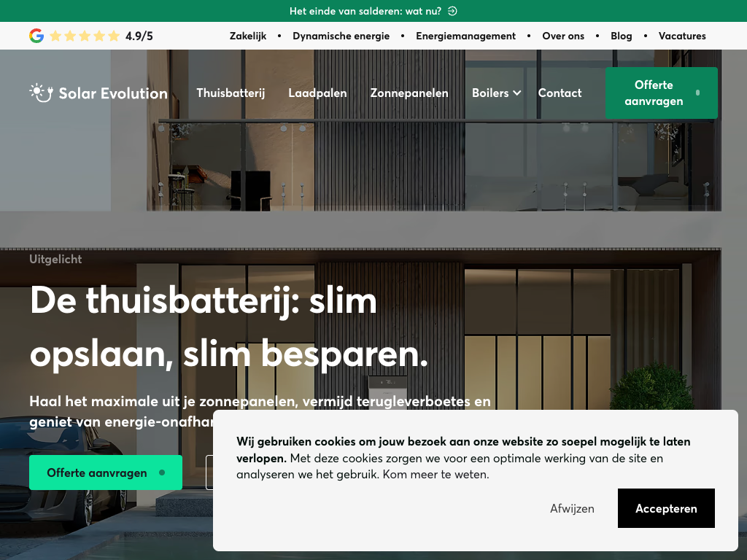747x560 pixels.
Task: Click the circled arrow icon in green banner
Action: [x=452, y=11]
